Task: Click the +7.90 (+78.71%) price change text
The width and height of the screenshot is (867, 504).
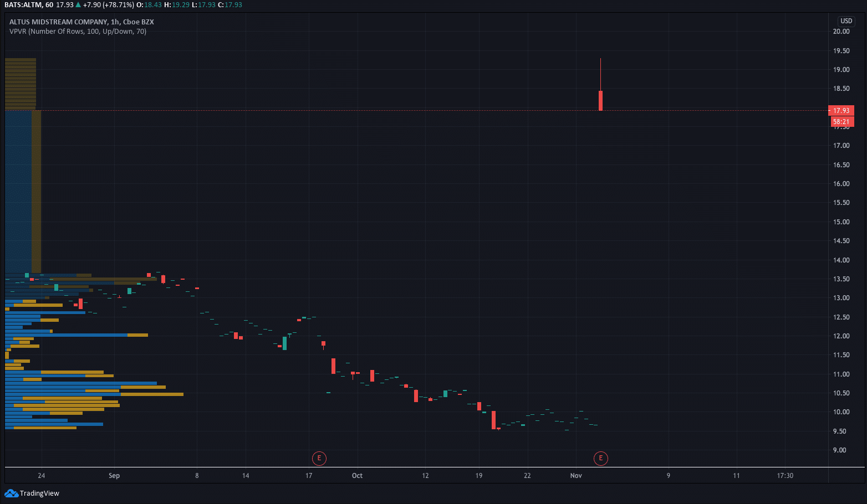Action: (x=108, y=5)
